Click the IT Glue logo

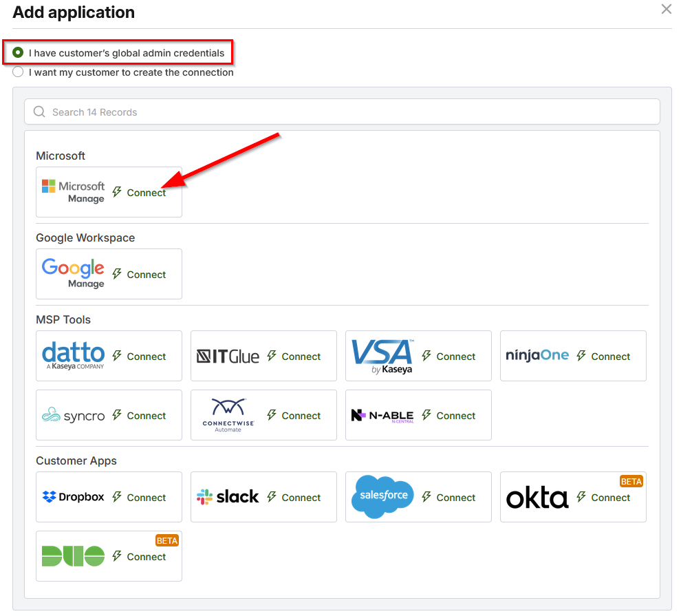click(228, 356)
